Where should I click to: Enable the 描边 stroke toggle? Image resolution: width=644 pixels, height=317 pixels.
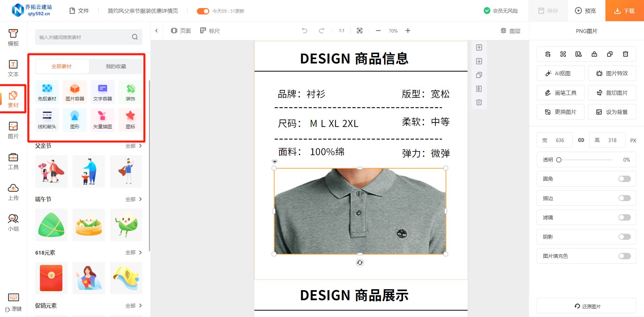[625, 198]
